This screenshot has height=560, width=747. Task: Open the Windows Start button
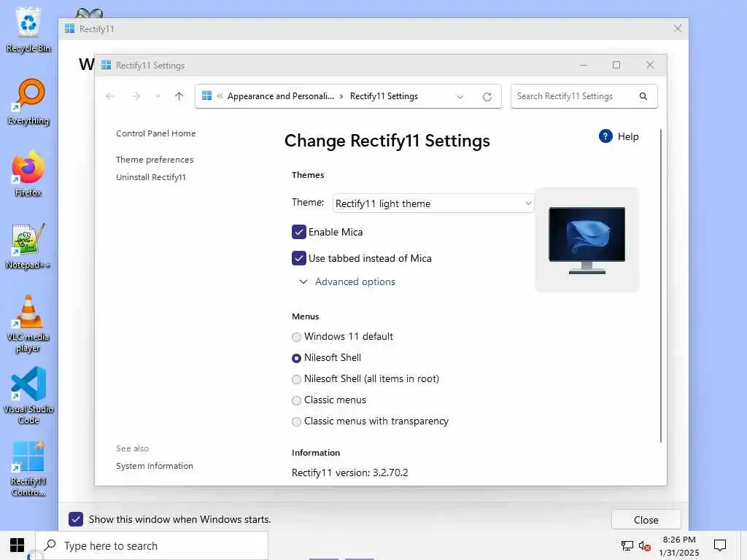click(x=18, y=545)
